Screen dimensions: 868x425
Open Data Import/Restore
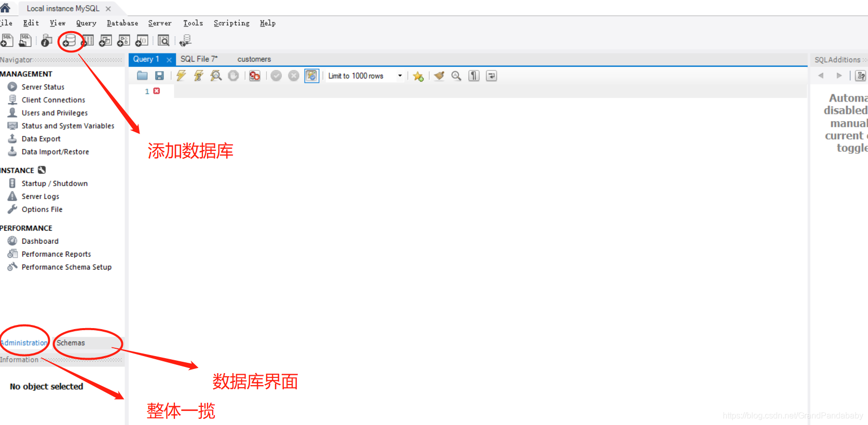coord(56,151)
